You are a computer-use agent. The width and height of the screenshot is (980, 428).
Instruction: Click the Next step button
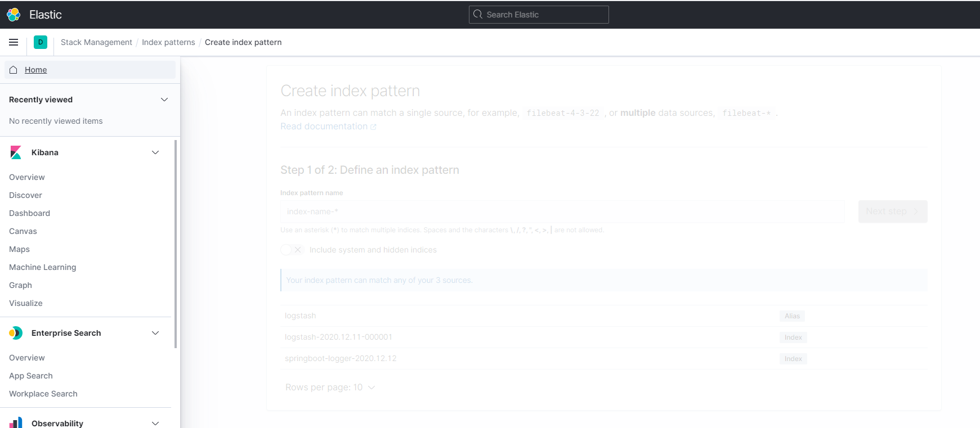pos(893,211)
